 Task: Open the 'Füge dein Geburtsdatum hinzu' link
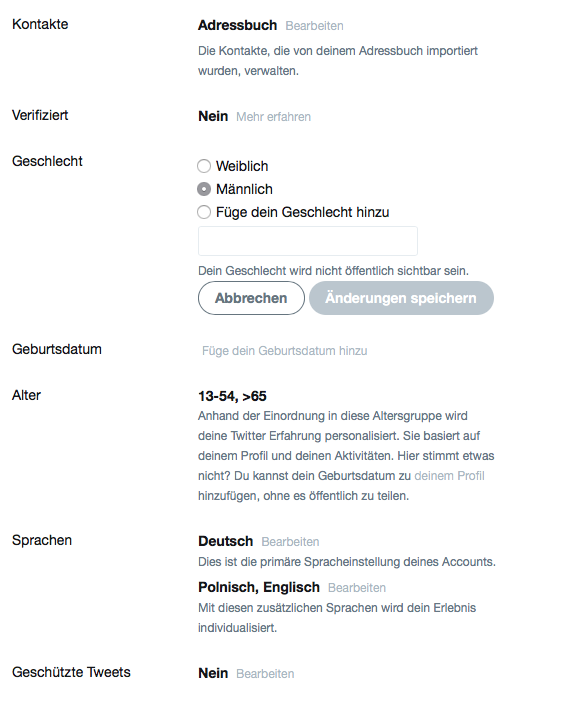click(285, 351)
